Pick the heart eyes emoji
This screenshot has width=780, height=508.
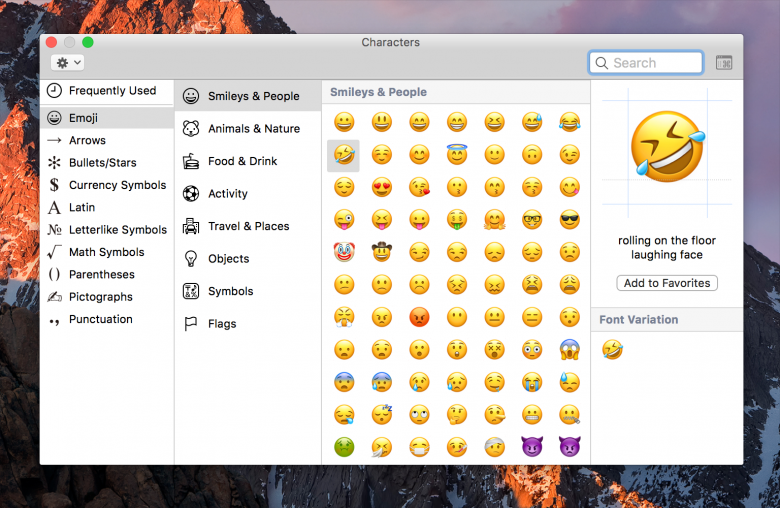(381, 187)
